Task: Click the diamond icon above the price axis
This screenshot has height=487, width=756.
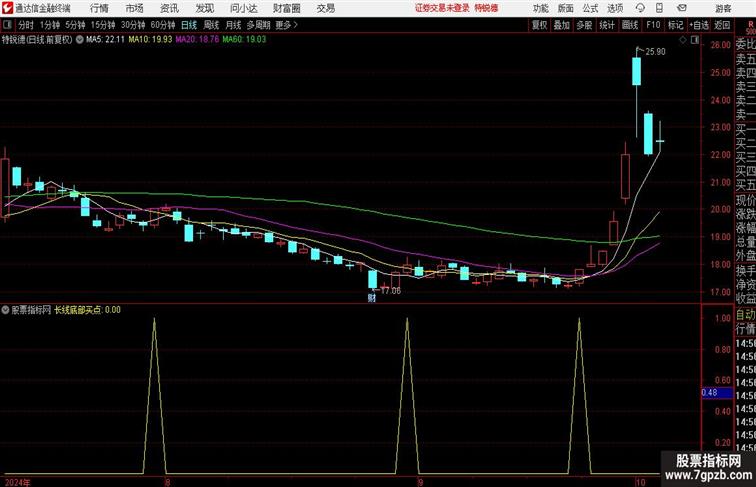Action: coord(683,40)
